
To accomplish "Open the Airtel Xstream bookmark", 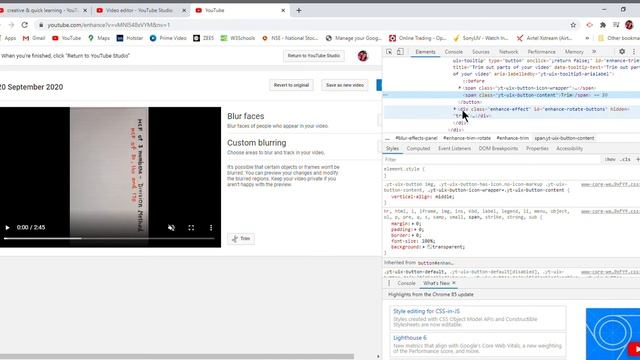I will [x=544, y=38].
